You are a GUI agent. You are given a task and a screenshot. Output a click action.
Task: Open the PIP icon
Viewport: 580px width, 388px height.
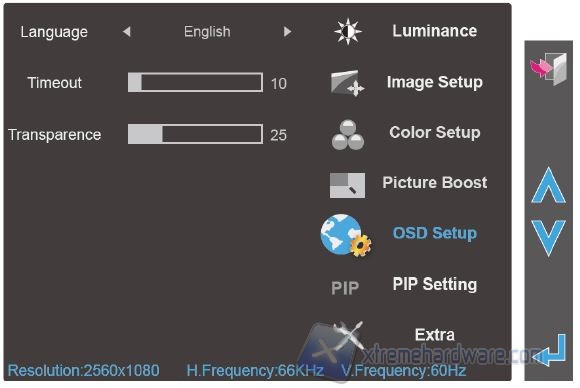[345, 288]
